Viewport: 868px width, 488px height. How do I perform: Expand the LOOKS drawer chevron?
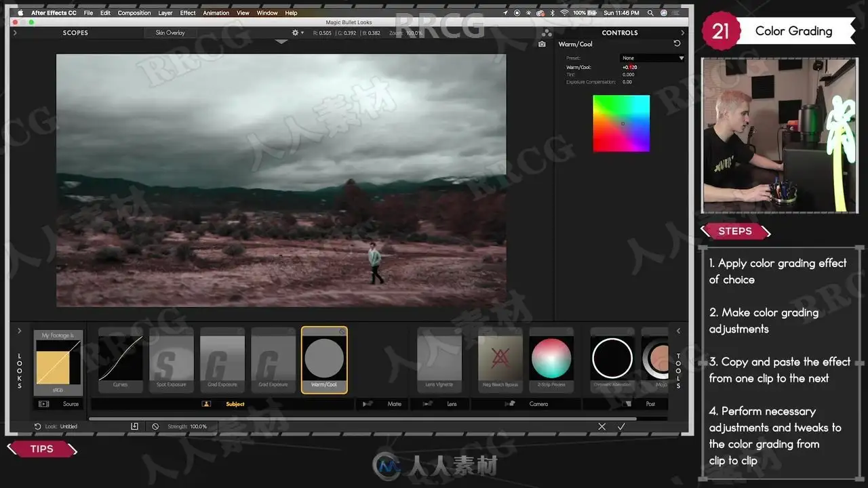pos(19,331)
